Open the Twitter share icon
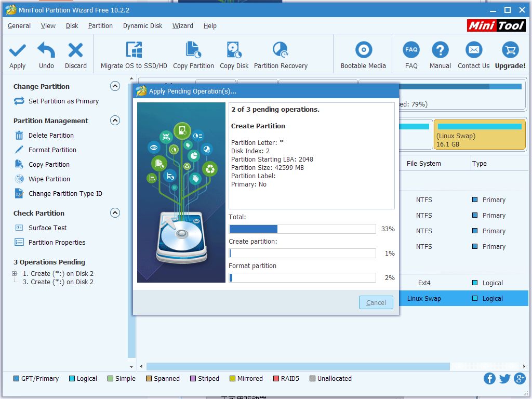Viewport: 532px width, 399px height. coord(504,378)
